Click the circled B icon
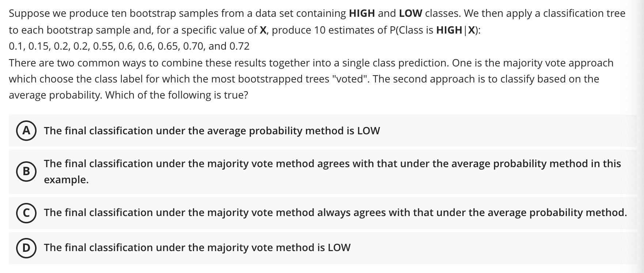 [26, 171]
